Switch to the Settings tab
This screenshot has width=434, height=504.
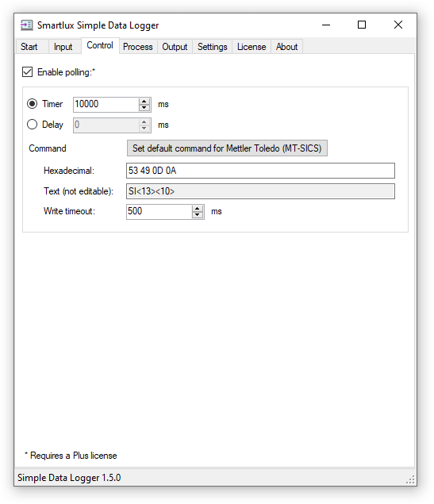(213, 47)
